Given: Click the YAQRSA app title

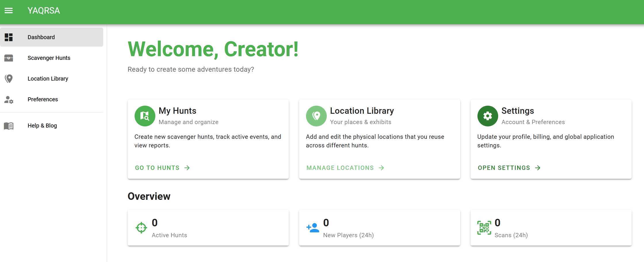Looking at the screenshot, I should pyautogui.click(x=44, y=11).
